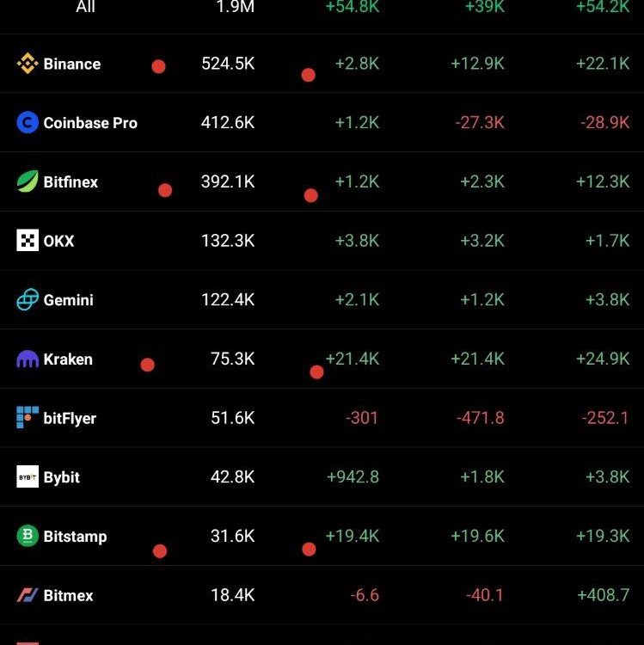Screen dimensions: 644x645
Task: Click Binance balance value 524.5K
Action: 228,64
